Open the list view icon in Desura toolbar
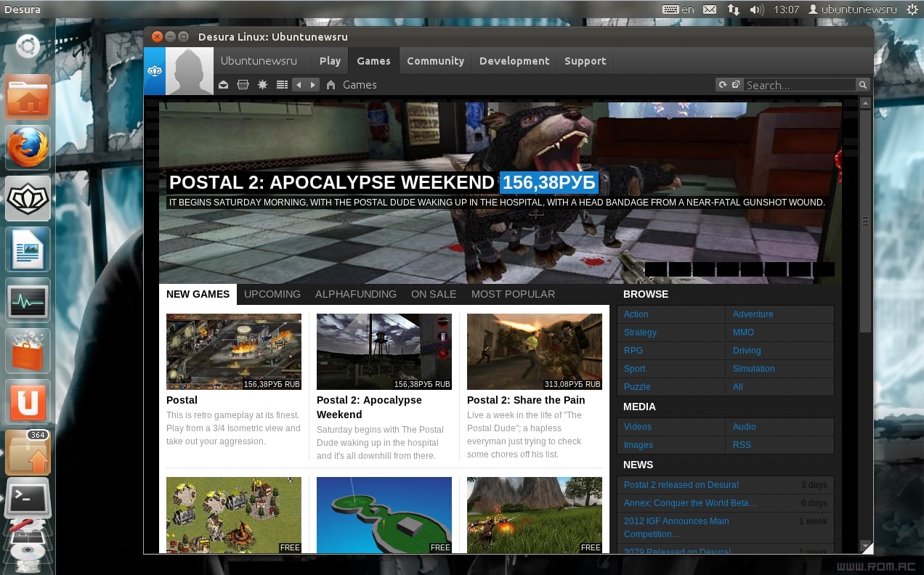924x575 pixels. [x=283, y=85]
